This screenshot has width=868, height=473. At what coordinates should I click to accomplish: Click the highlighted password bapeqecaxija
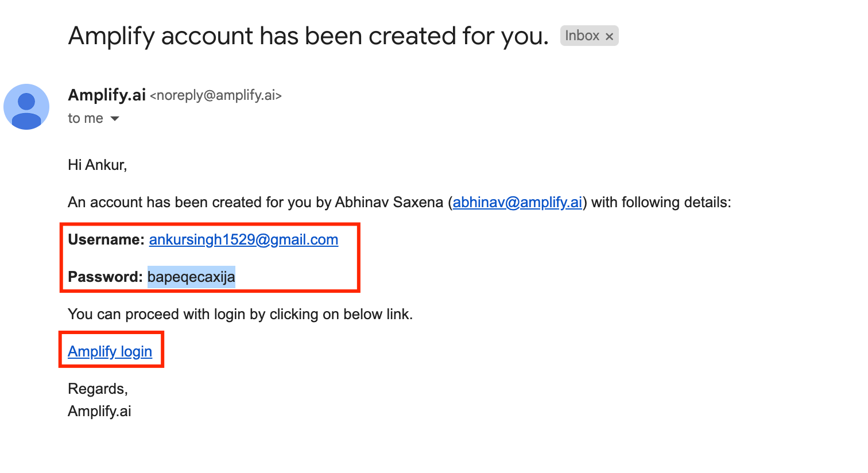pyautogui.click(x=191, y=277)
